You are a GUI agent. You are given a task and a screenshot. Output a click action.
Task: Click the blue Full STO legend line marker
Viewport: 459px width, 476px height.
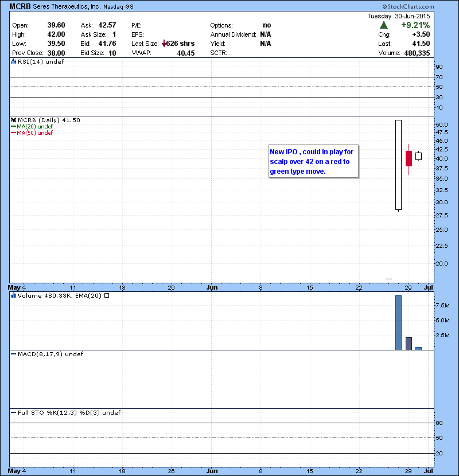pos(13,412)
